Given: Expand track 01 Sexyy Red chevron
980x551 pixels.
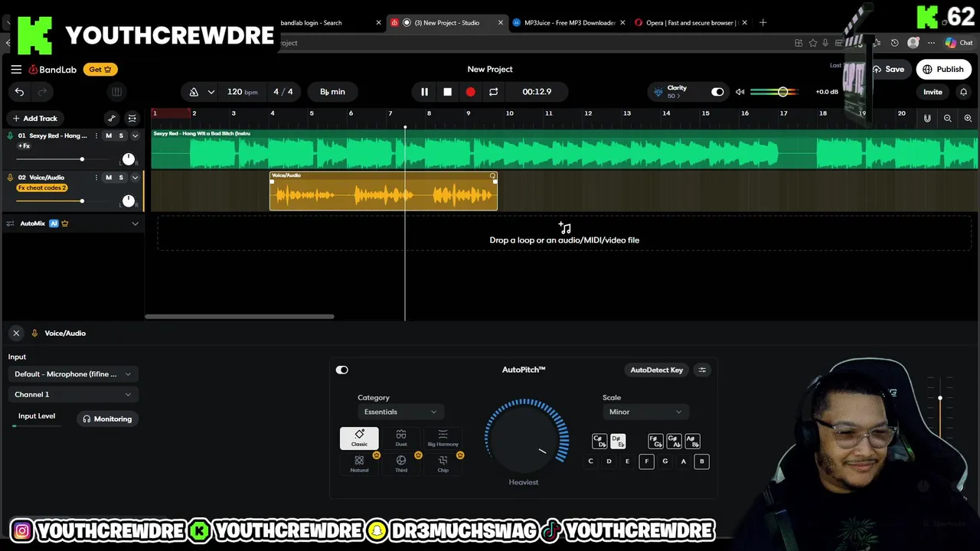Looking at the screenshot, I should [136, 135].
